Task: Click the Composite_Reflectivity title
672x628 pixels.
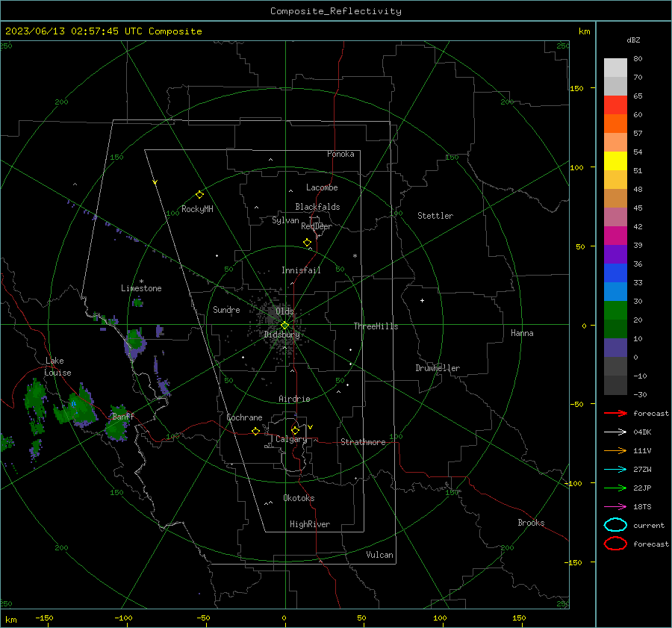Action: pyautogui.click(x=336, y=11)
